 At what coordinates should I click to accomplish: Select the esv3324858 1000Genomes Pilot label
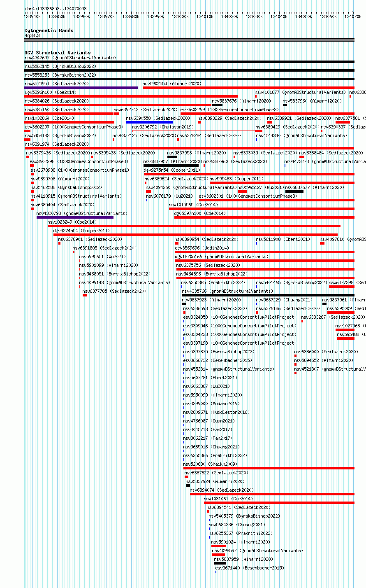239,317
